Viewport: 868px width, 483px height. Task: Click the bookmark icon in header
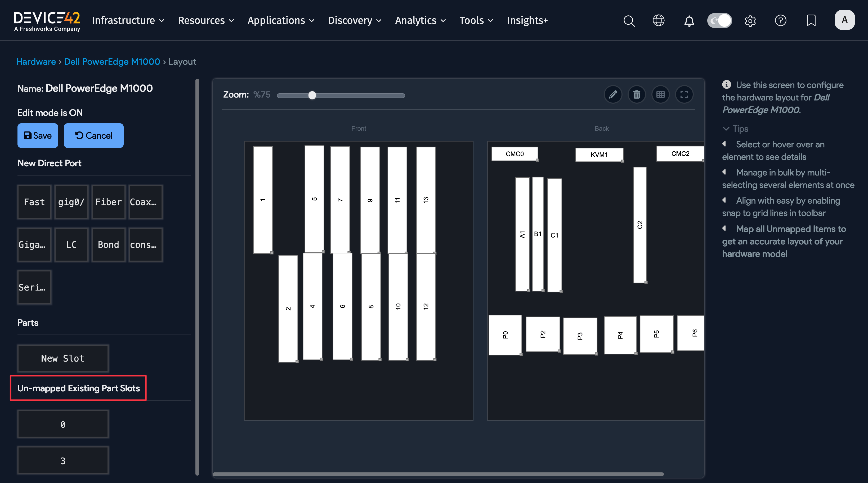pyautogui.click(x=811, y=21)
